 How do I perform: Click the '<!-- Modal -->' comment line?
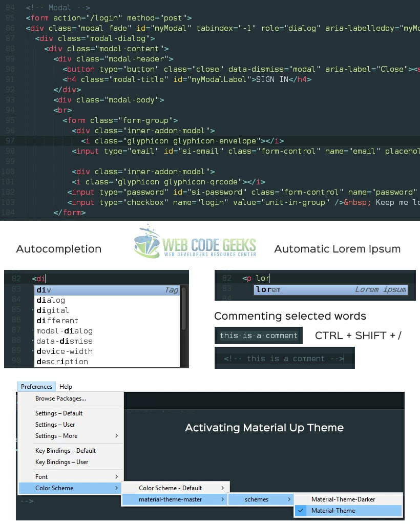coord(58,8)
